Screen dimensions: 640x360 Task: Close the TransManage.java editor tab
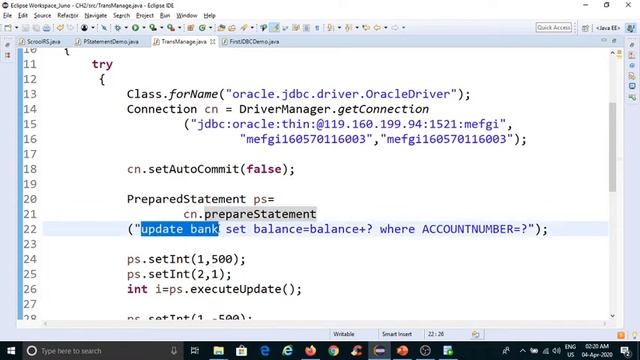click(213, 42)
